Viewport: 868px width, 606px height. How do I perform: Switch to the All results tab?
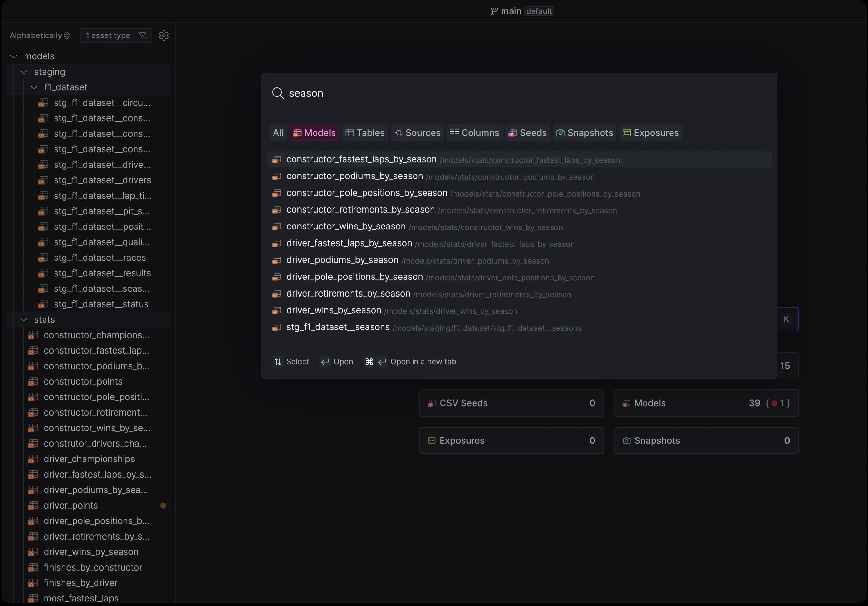278,133
